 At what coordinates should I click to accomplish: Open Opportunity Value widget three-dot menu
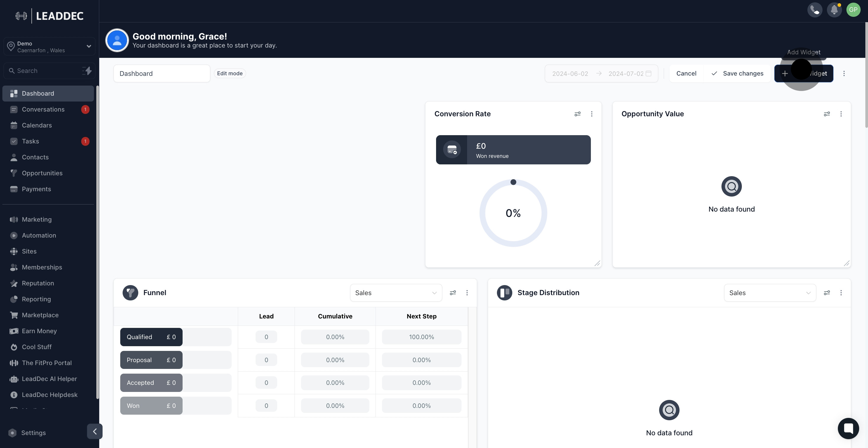click(x=841, y=114)
